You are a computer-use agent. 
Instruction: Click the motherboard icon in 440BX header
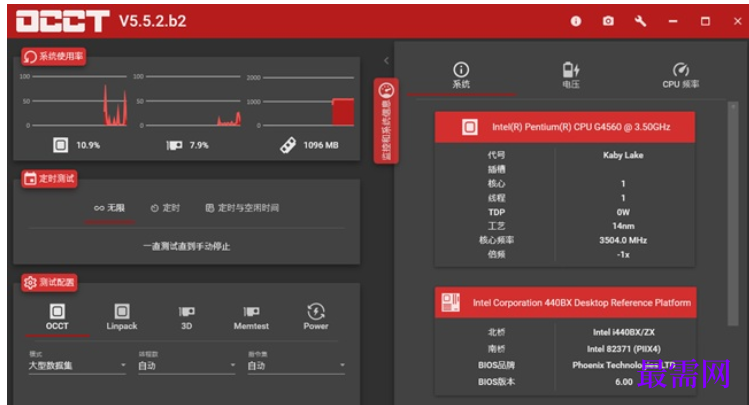coord(450,302)
